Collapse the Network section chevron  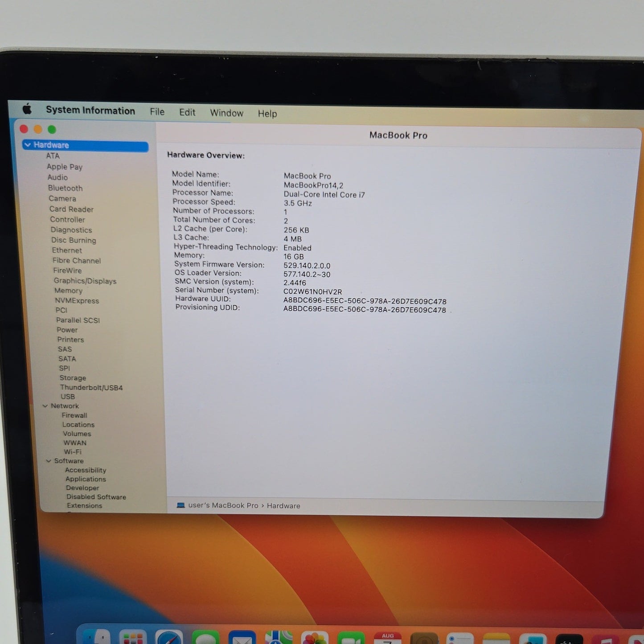45,406
